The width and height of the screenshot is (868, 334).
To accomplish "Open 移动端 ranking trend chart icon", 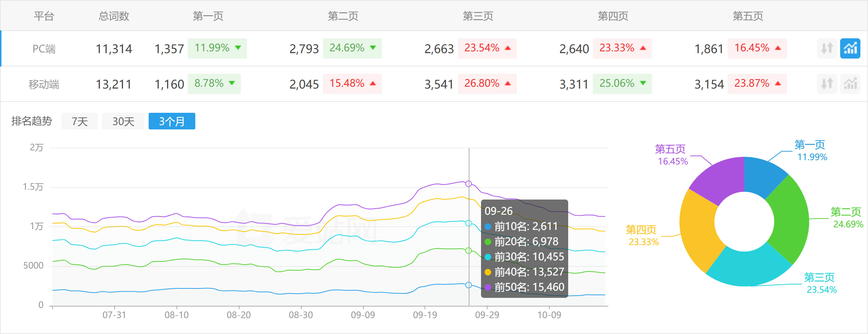I will (x=850, y=83).
